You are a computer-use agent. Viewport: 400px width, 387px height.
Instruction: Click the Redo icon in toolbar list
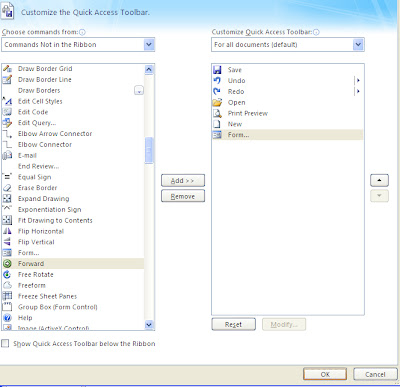tap(217, 91)
